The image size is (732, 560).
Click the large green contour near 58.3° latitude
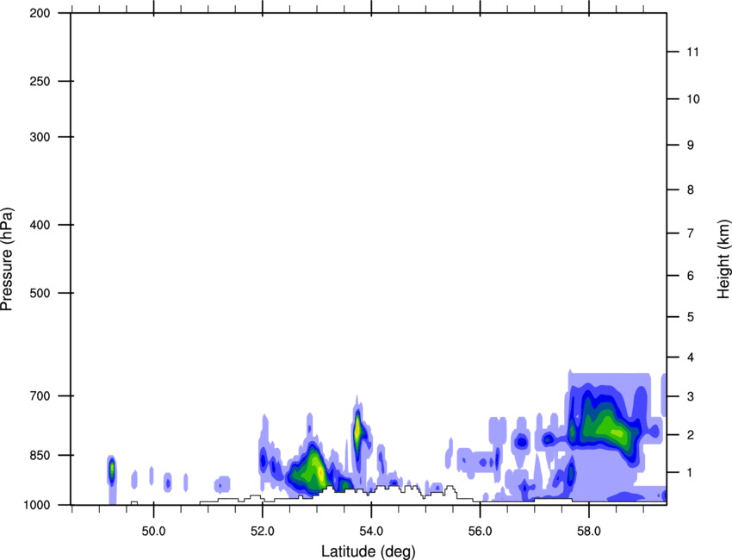607,425
